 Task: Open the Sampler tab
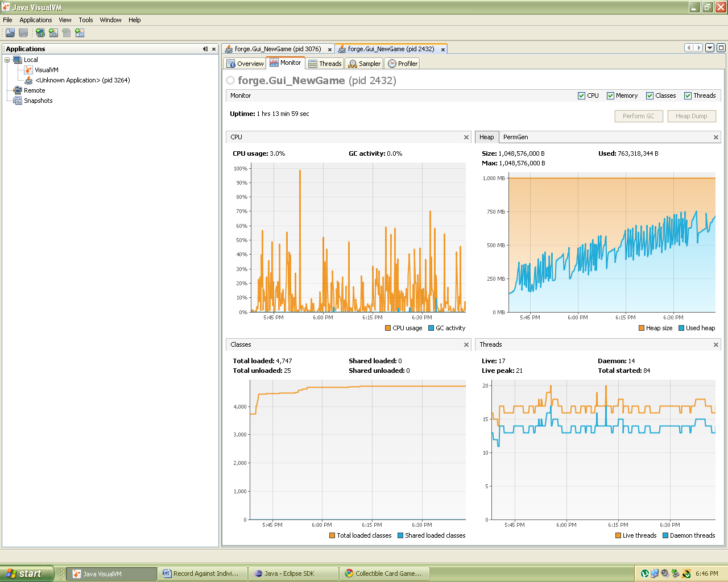click(x=365, y=64)
